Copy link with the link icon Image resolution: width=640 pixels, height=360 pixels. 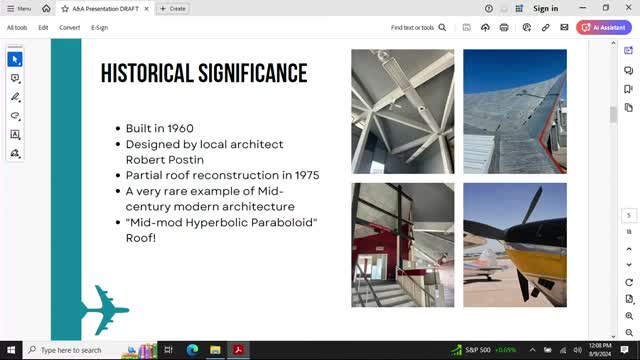(x=546, y=27)
